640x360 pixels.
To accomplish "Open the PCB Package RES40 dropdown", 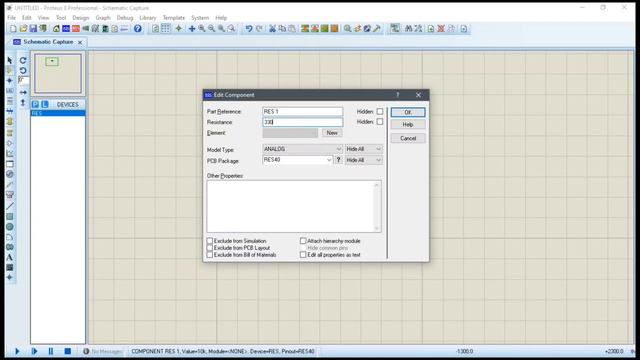I will (298, 160).
